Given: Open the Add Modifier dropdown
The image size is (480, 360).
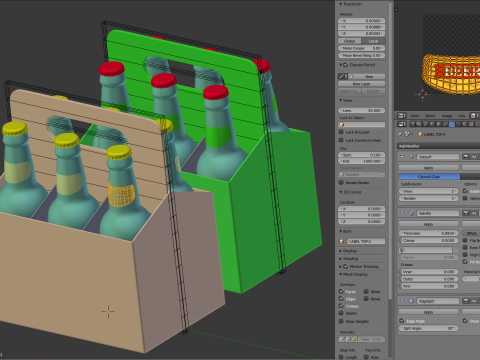Looking at the screenshot, I should point(438,146).
